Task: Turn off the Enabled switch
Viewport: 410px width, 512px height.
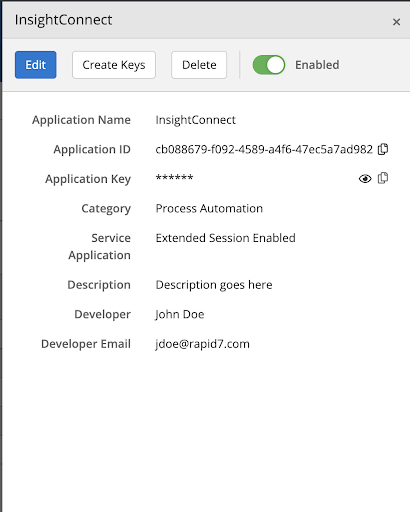Action: 269,65
